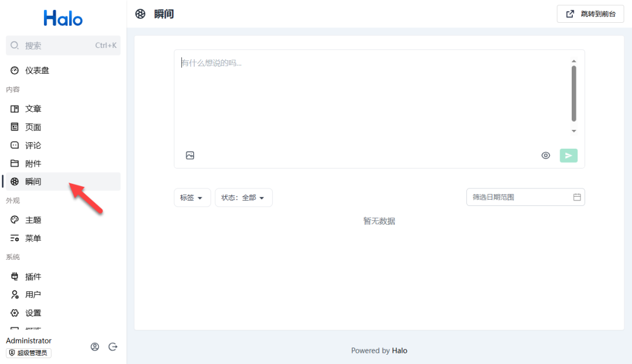Image resolution: width=632 pixels, height=364 pixels.
Task: Click the 跳转到前台 button
Action: pos(590,14)
